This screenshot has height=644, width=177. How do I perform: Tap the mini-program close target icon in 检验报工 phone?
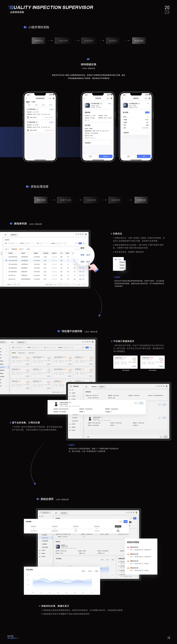tap(150, 98)
